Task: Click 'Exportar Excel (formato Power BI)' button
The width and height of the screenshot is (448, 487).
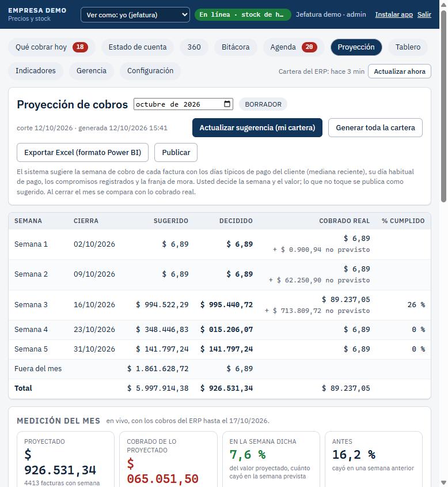Action: pos(82,153)
